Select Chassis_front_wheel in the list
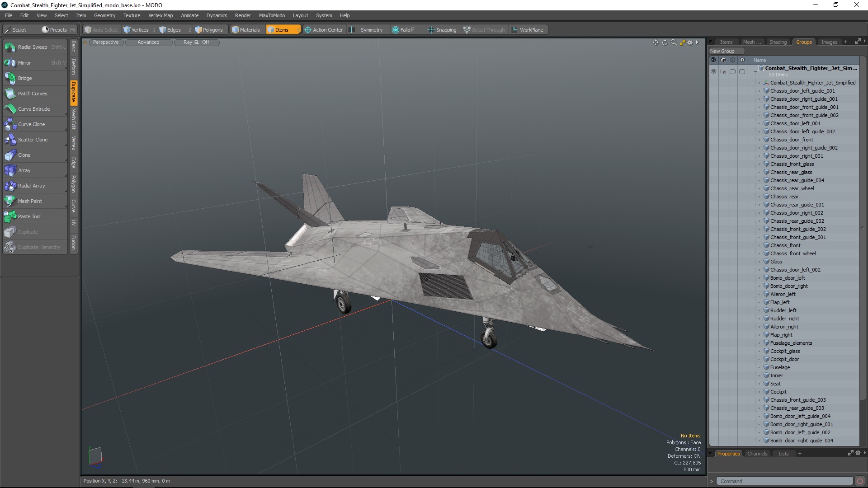Image resolution: width=868 pixels, height=488 pixels. [x=793, y=253]
